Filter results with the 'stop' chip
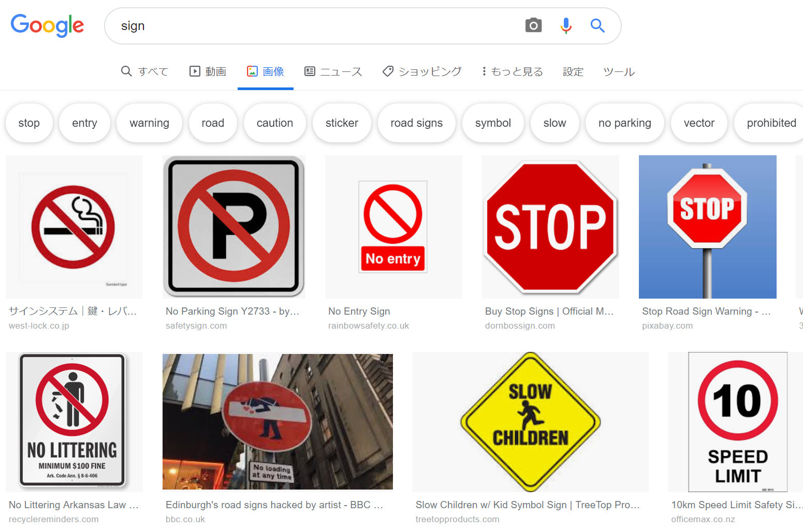Image resolution: width=803 pixels, height=532 pixels. (x=29, y=123)
